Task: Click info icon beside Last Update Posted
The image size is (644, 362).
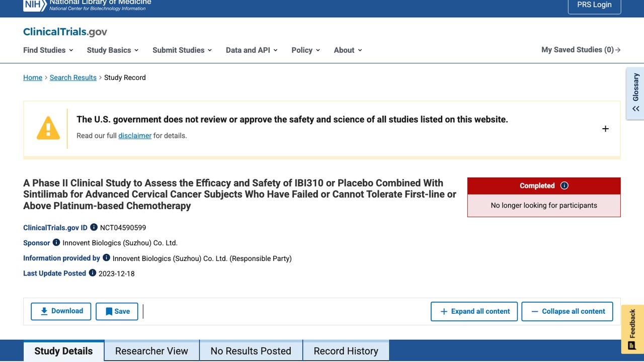Action: pos(93,273)
